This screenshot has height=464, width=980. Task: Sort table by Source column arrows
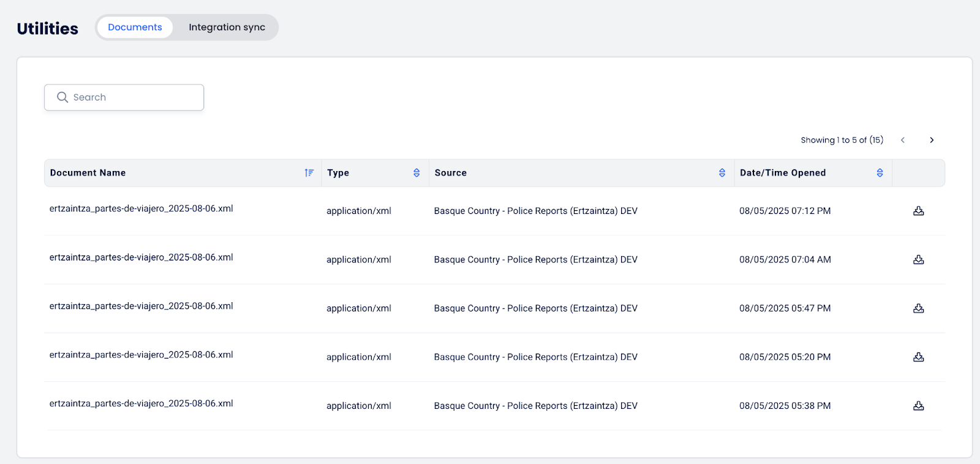pos(722,173)
